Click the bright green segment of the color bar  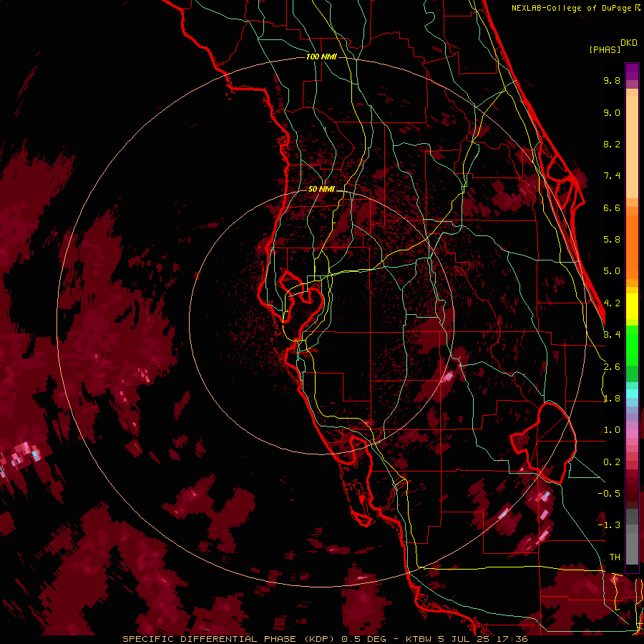(x=632, y=346)
